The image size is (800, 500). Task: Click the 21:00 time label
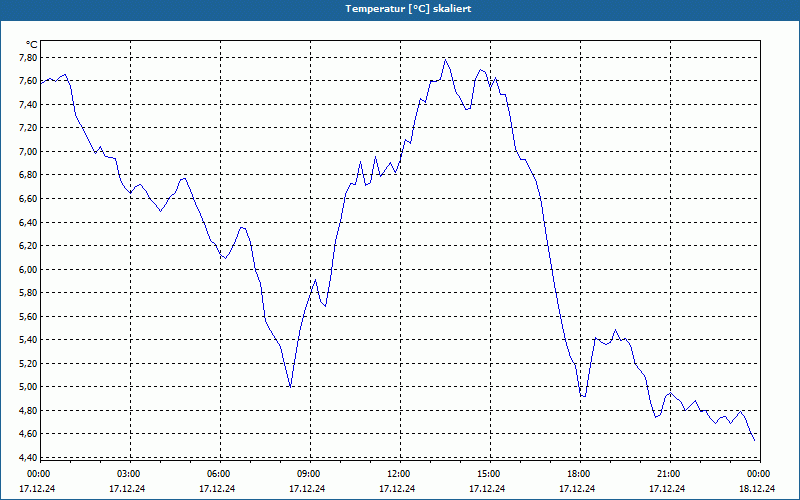click(x=669, y=474)
